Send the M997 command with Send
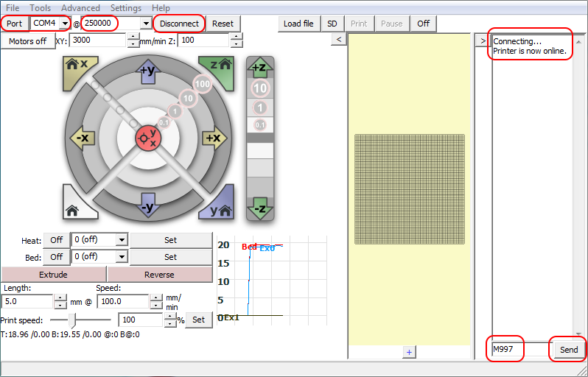The image size is (588, 377). [x=568, y=350]
